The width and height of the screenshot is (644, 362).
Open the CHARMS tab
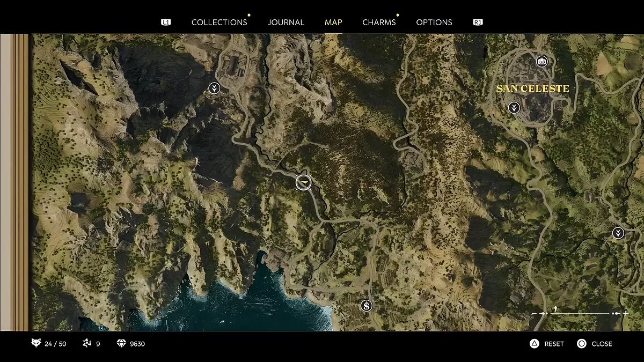[x=379, y=22]
